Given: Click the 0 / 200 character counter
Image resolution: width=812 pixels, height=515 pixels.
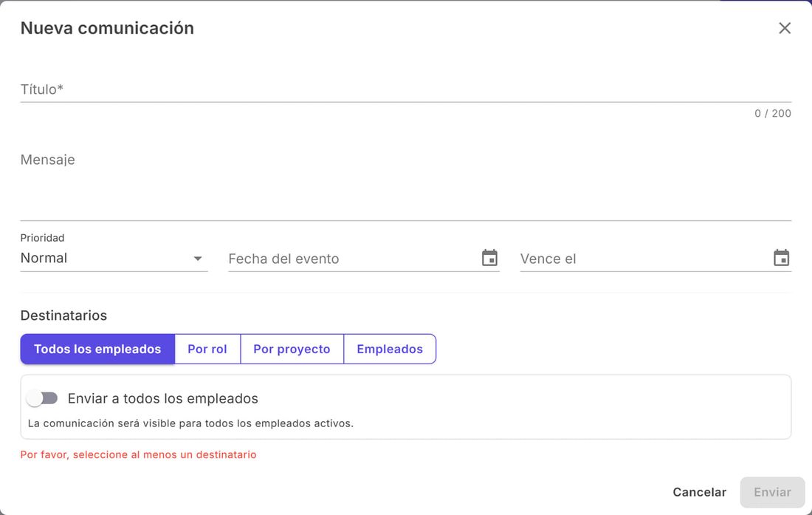Looking at the screenshot, I should click(x=772, y=114).
